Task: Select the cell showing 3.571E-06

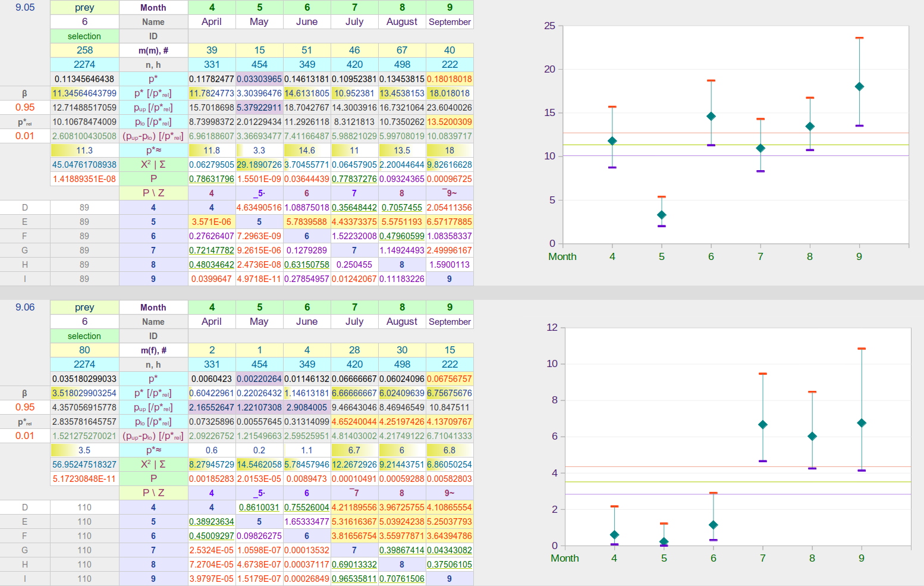Action: [x=212, y=222]
